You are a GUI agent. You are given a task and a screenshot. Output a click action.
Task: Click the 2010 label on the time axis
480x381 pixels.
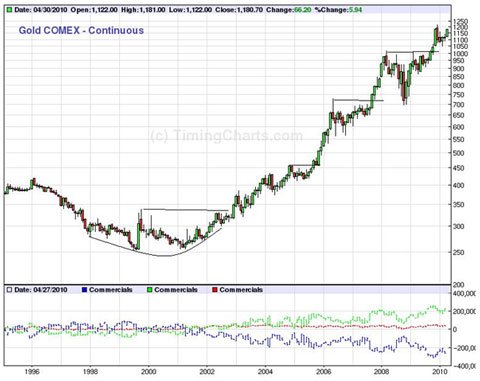440,371
